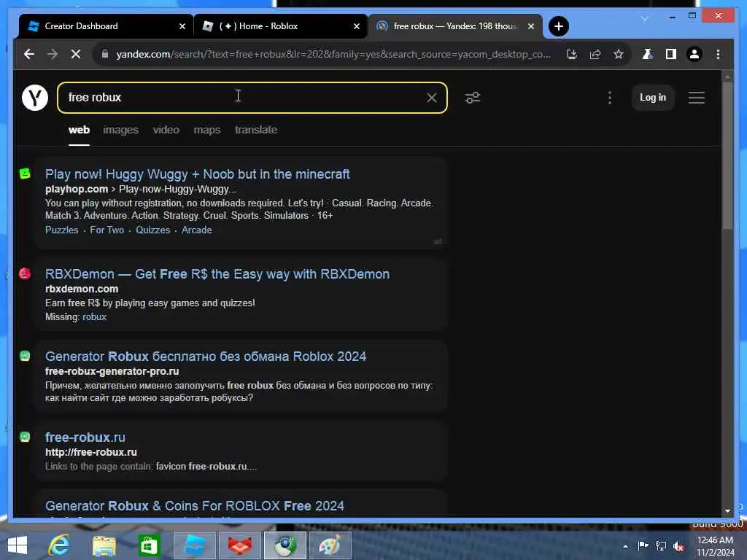The width and height of the screenshot is (747, 560).
Task: Switch to video search category
Action: click(166, 130)
